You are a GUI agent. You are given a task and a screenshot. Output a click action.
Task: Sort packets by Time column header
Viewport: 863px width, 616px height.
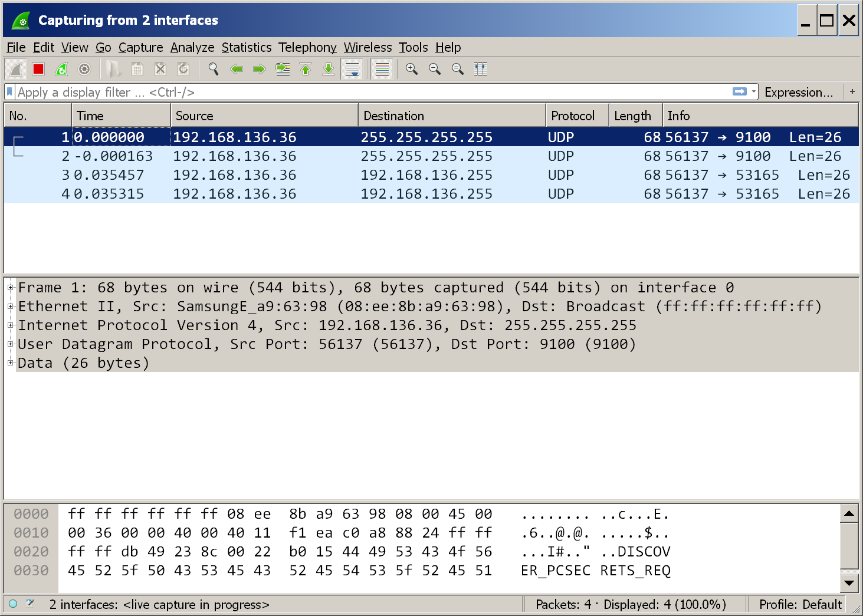click(x=121, y=116)
